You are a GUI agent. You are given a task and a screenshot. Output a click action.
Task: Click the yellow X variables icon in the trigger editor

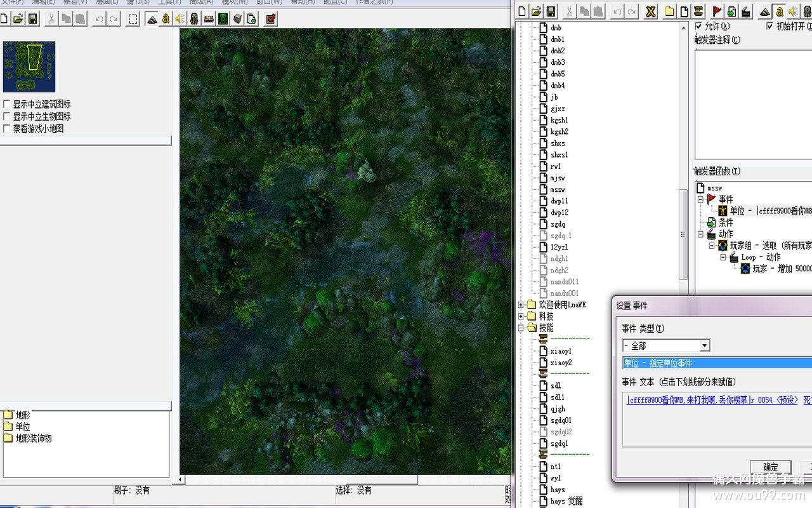pos(651,11)
